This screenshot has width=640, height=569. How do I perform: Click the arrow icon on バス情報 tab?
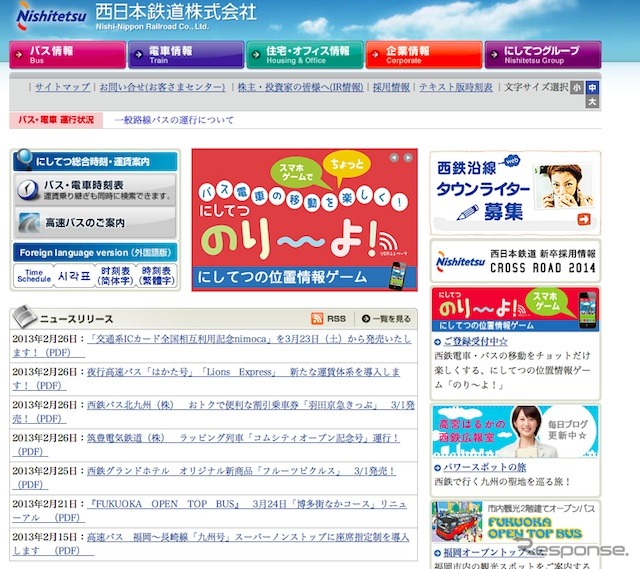19,54
